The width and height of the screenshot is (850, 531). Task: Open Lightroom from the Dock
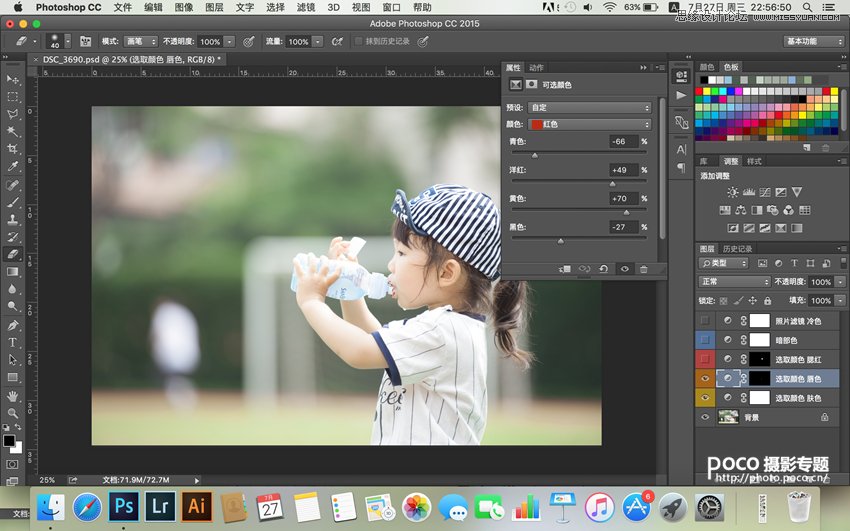tap(160, 507)
